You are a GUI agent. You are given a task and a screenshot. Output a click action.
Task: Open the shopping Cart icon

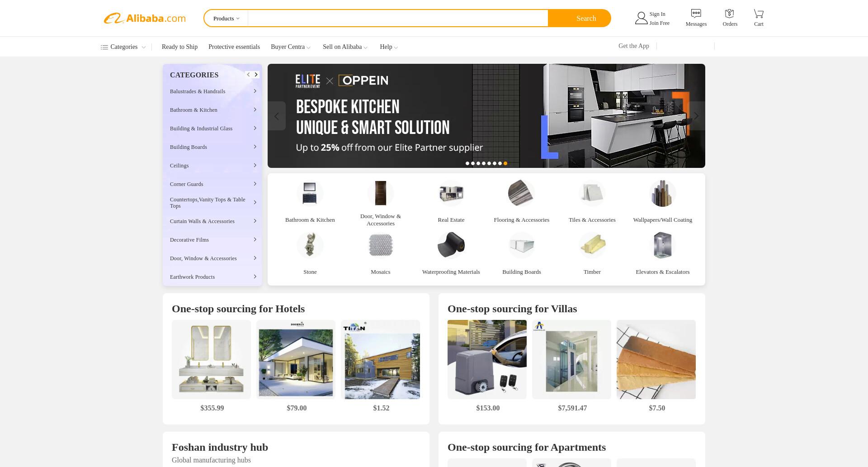point(759,14)
